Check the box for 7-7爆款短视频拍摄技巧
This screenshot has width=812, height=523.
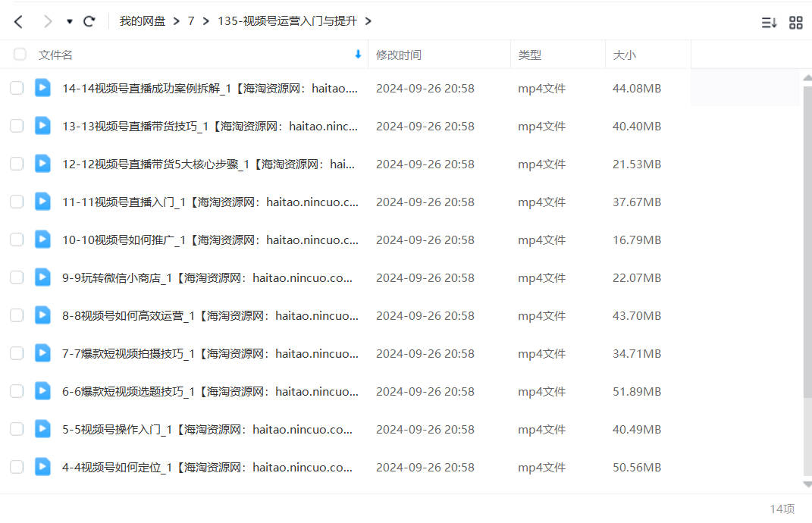coord(17,353)
